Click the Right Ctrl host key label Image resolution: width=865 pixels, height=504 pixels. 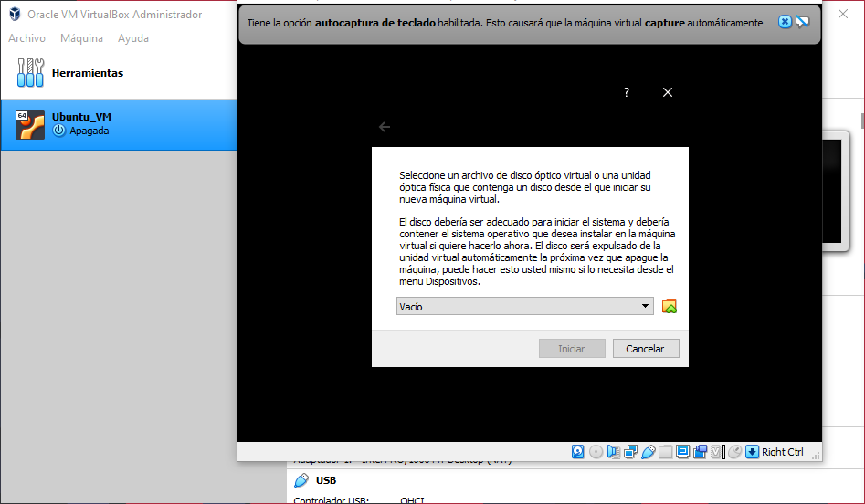click(782, 452)
